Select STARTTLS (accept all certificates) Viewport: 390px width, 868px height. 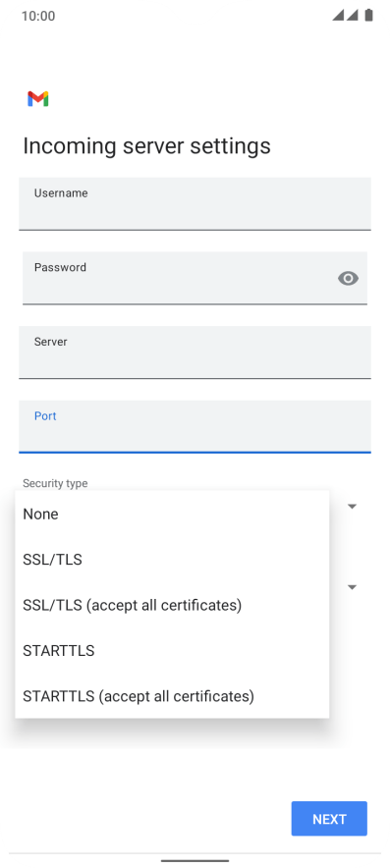click(172, 695)
